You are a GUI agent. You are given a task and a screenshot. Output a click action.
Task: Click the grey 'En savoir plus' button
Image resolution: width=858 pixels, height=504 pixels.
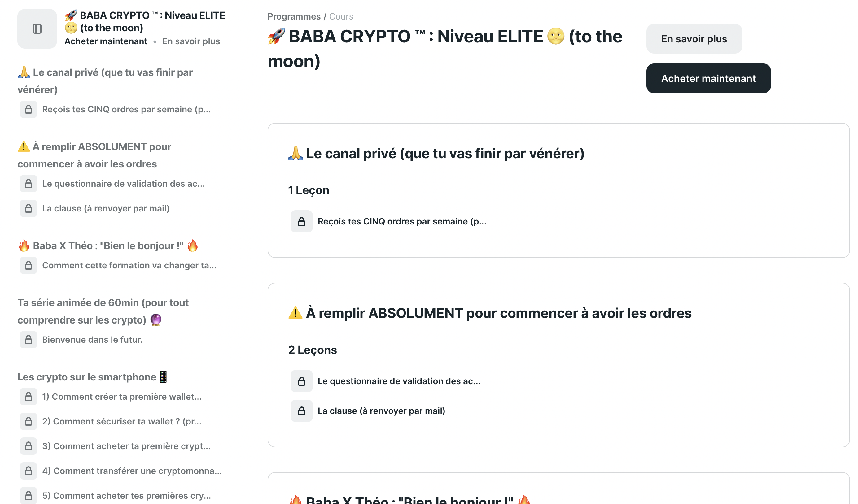pos(694,39)
